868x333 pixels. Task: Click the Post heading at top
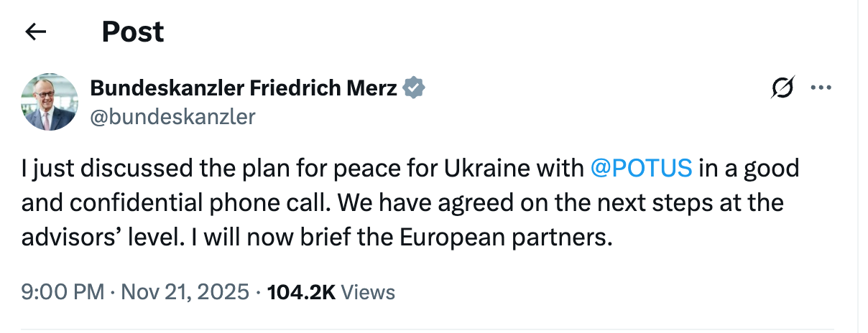pyautogui.click(x=133, y=32)
